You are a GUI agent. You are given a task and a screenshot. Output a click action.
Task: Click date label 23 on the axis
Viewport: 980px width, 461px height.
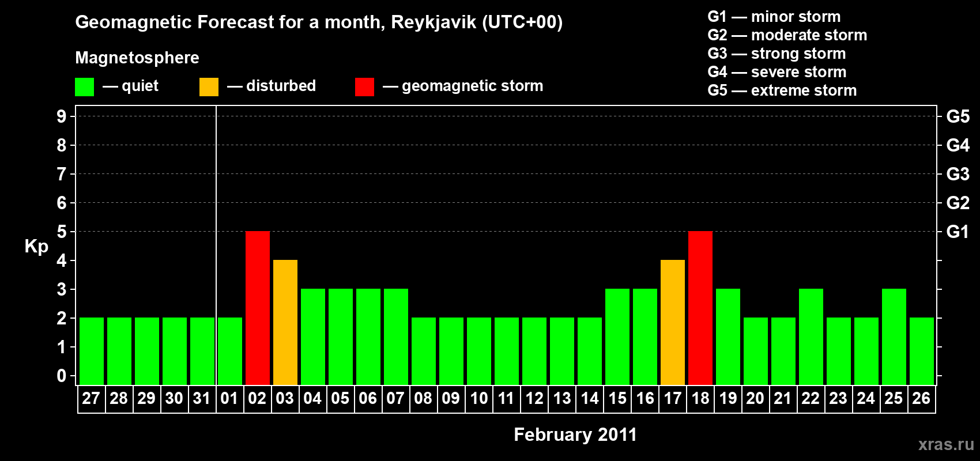click(x=838, y=399)
